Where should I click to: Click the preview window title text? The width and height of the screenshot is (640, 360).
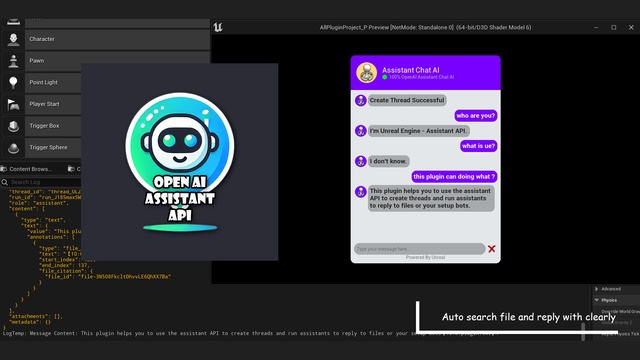point(425,27)
